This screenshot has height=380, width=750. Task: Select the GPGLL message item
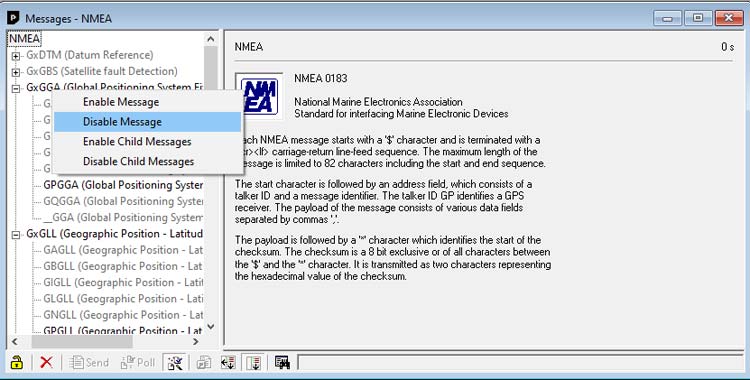pos(123,330)
